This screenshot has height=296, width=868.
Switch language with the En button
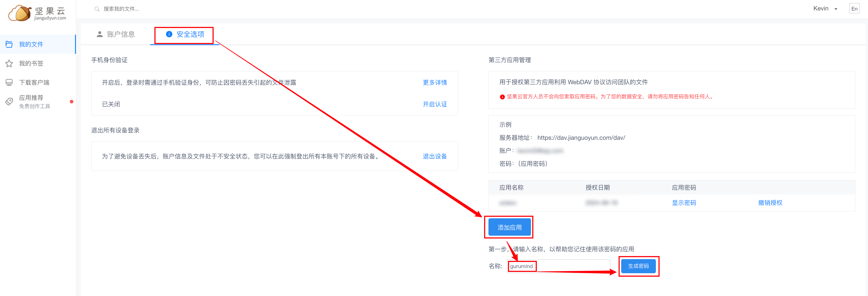pos(854,9)
